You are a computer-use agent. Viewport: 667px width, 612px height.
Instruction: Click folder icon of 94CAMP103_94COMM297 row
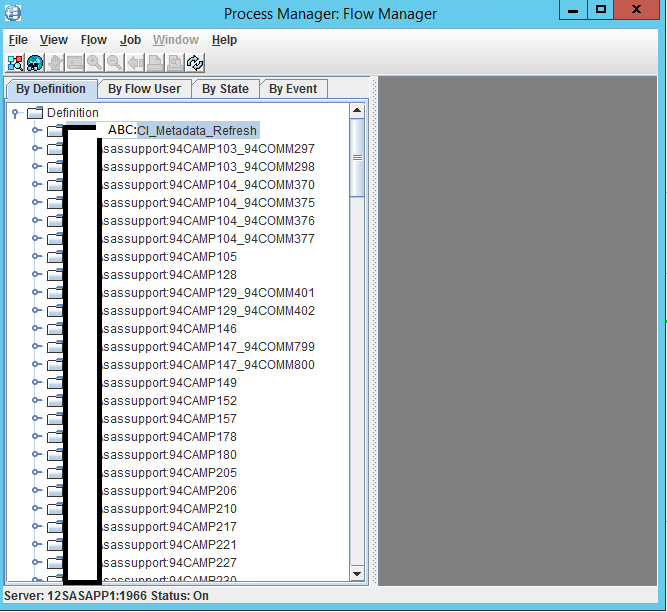tap(54, 149)
